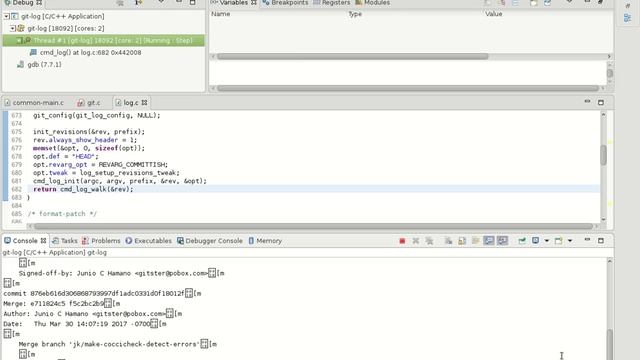Click the Variables detail pane horizontal scrollbar
The width and height of the screenshot is (640, 360).
pyautogui.click(x=408, y=88)
